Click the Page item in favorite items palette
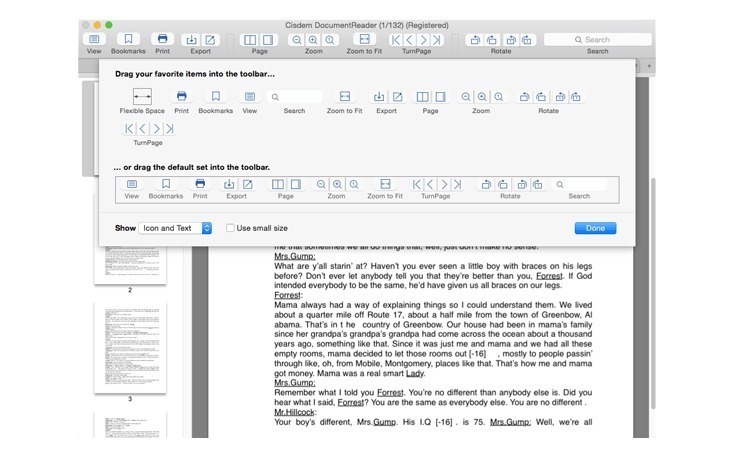The width and height of the screenshot is (736, 461). (430, 101)
